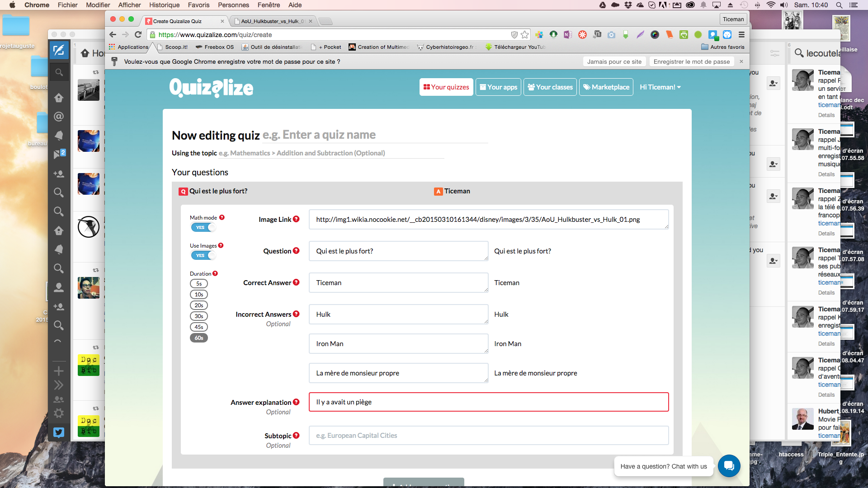Toggle Math mode switch
Screen dimensions: 868x488
point(203,227)
